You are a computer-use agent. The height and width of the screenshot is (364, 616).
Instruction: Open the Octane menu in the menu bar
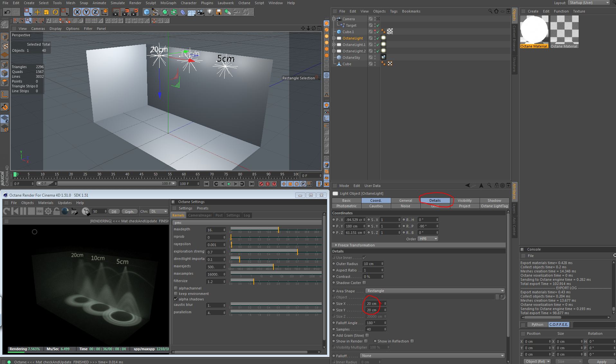point(244,3)
